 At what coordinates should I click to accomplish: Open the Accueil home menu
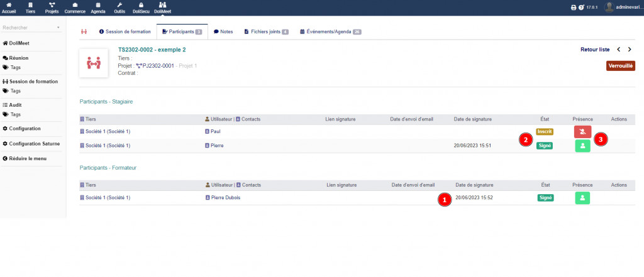point(9,8)
